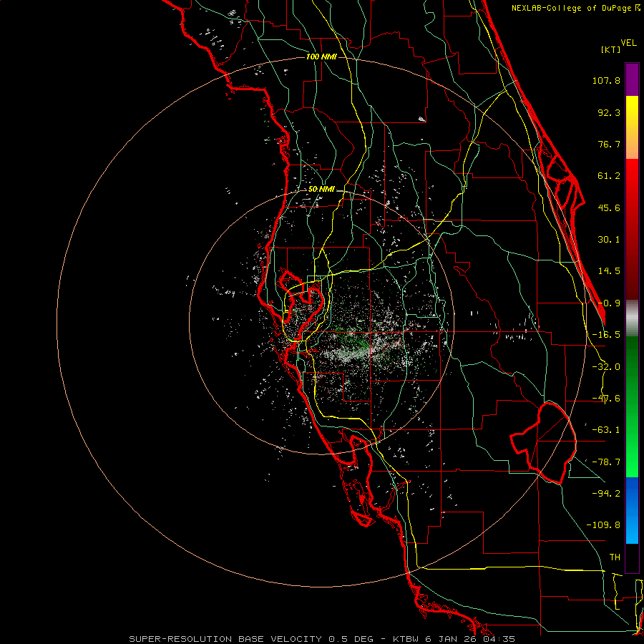This screenshot has height=644, width=644.
Task: Click the -32.0 velocity scale value
Action: (x=606, y=367)
